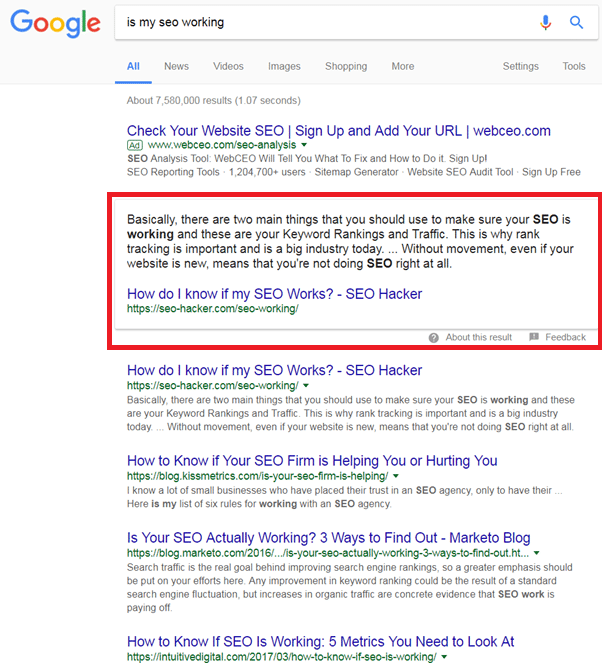Open the Videos search tab
The height and width of the screenshot is (663, 602).
[228, 66]
